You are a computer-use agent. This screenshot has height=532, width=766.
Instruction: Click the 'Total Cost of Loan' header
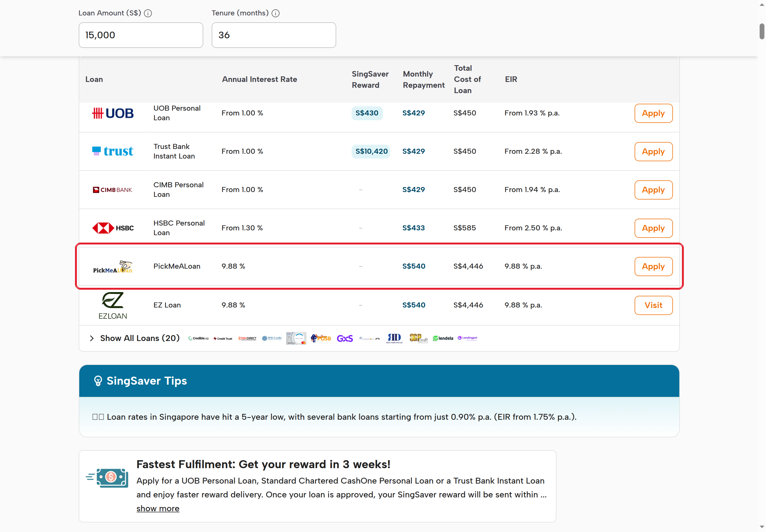467,79
